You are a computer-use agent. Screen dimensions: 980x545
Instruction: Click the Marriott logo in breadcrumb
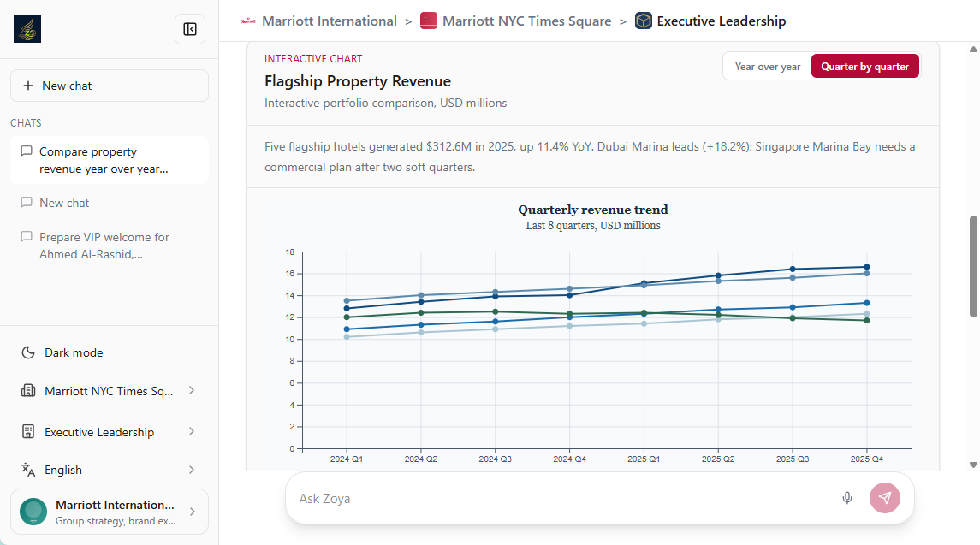248,21
